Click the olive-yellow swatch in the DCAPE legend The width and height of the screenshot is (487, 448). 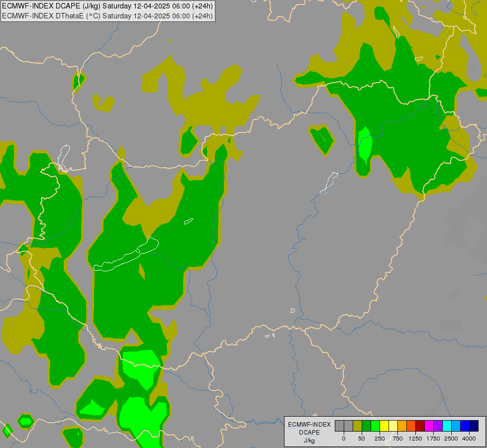(357, 426)
